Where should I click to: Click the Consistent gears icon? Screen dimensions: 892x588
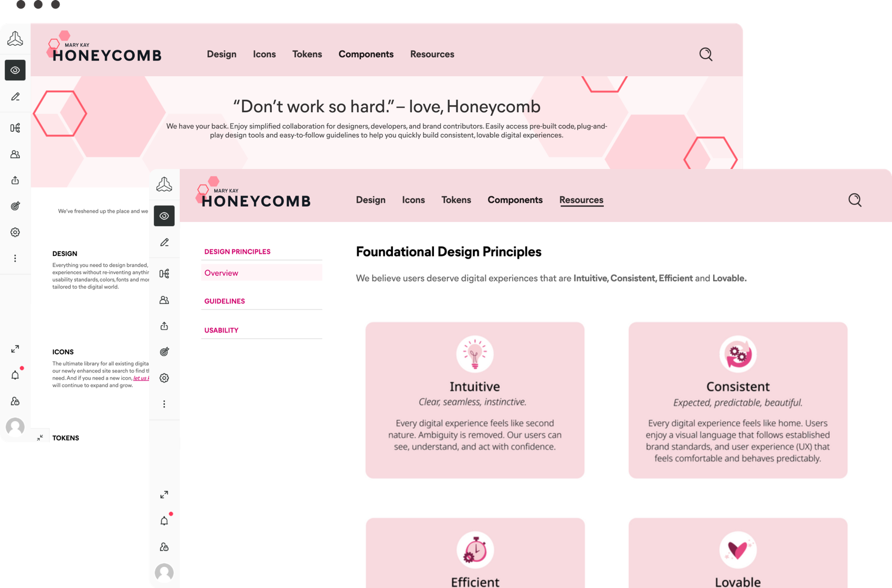(x=738, y=354)
